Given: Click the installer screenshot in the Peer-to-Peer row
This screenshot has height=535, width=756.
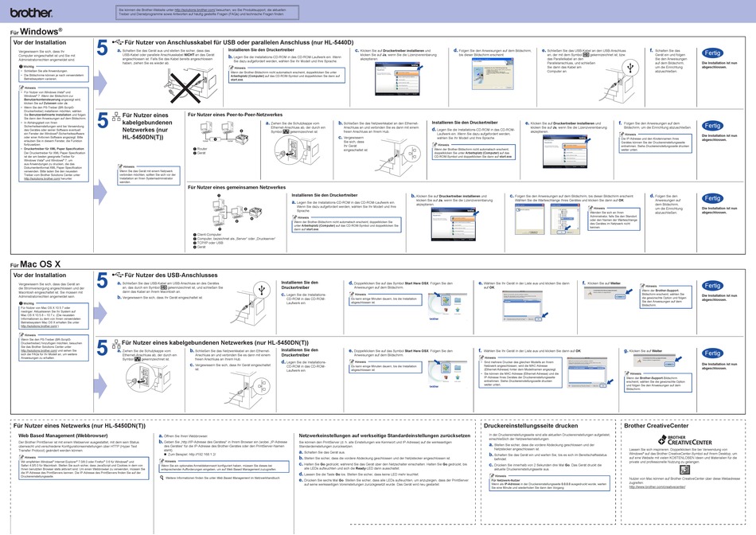Looking at the screenshot, I should pyautogui.click(x=567, y=150).
